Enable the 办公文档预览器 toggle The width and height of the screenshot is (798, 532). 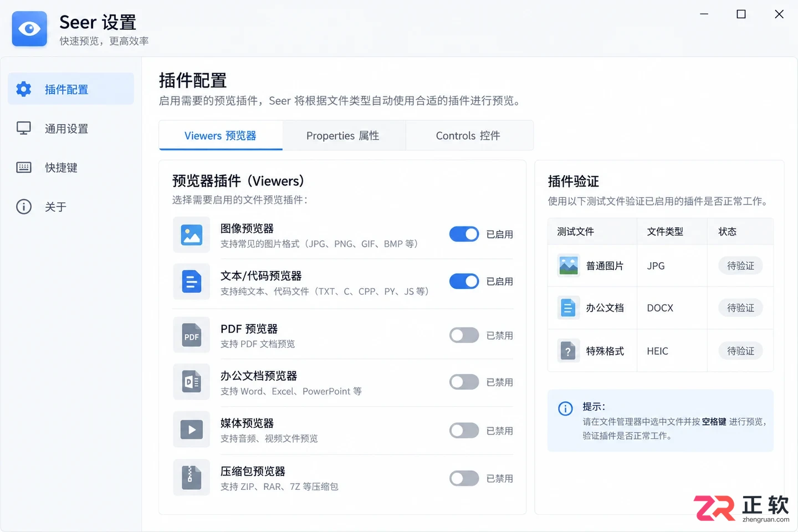tap(464, 382)
